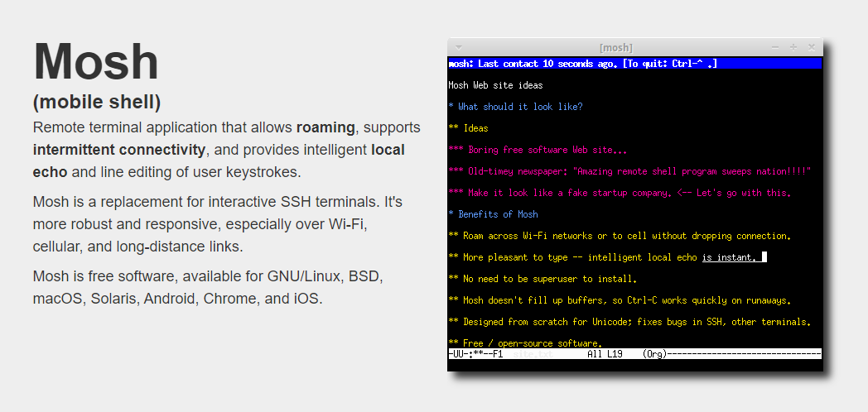Select the '* What should it look like?' heading
The image size is (868, 412).
click(x=515, y=107)
